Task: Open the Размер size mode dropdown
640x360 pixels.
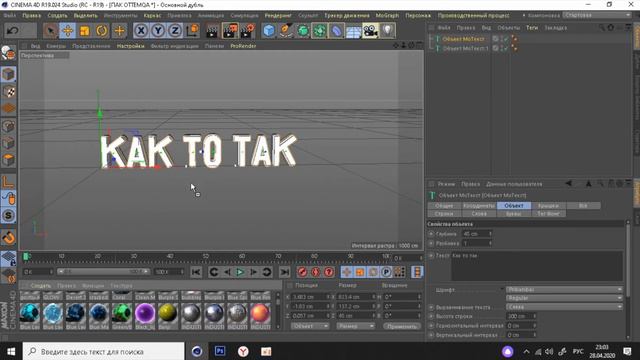Action: [x=356, y=326]
